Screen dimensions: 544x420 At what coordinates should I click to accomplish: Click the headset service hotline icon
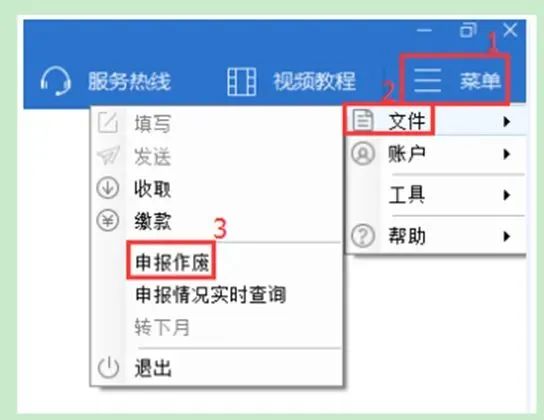tap(56, 82)
